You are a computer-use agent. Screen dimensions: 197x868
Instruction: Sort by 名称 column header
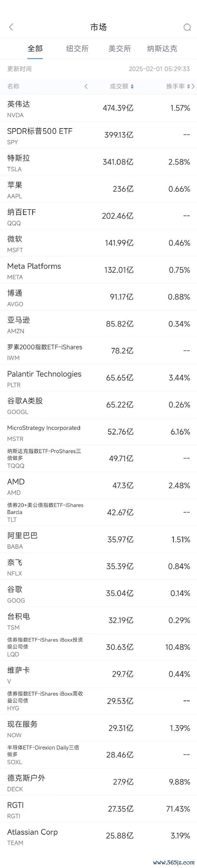(13, 86)
